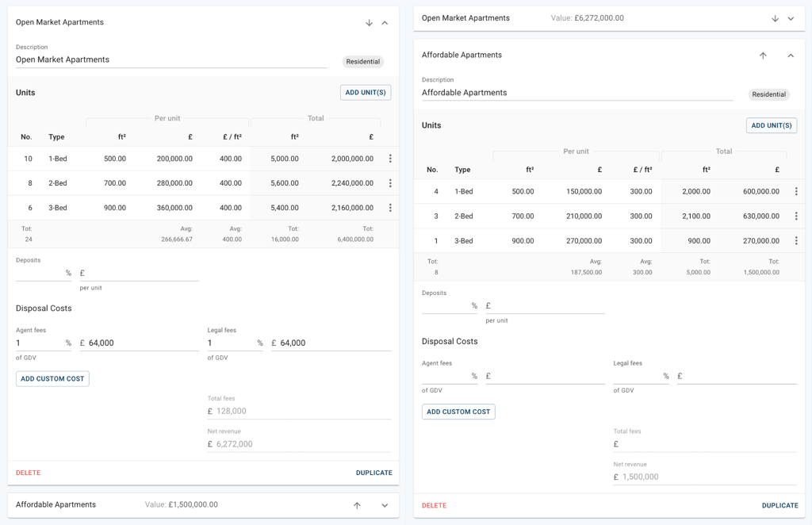Collapse the expanded Open Market Apartments card
The image size is (812, 525).
pos(385,23)
